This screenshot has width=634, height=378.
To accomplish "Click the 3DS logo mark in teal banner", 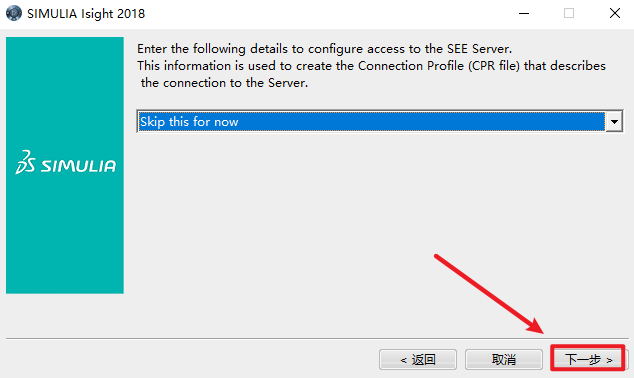I will pyautogui.click(x=25, y=163).
